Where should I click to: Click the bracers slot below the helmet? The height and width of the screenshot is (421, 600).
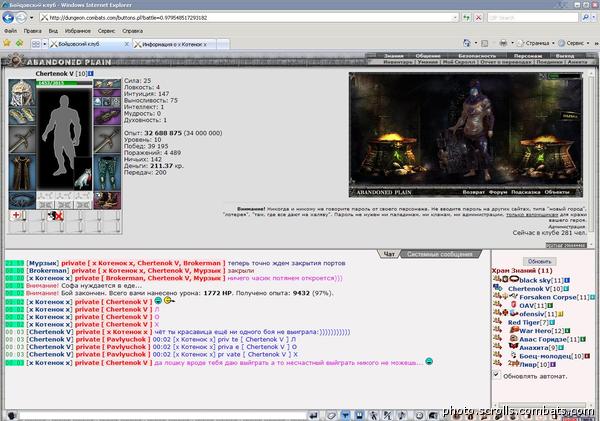click(x=22, y=116)
